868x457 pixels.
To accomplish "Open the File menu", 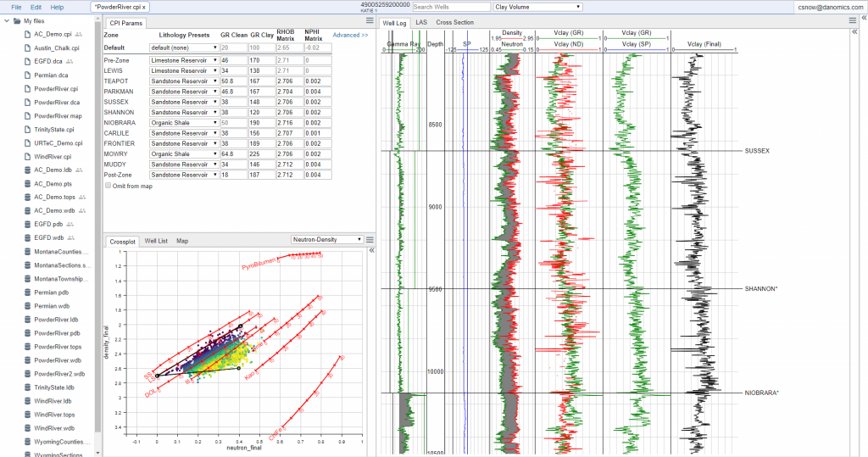I will click(x=17, y=7).
